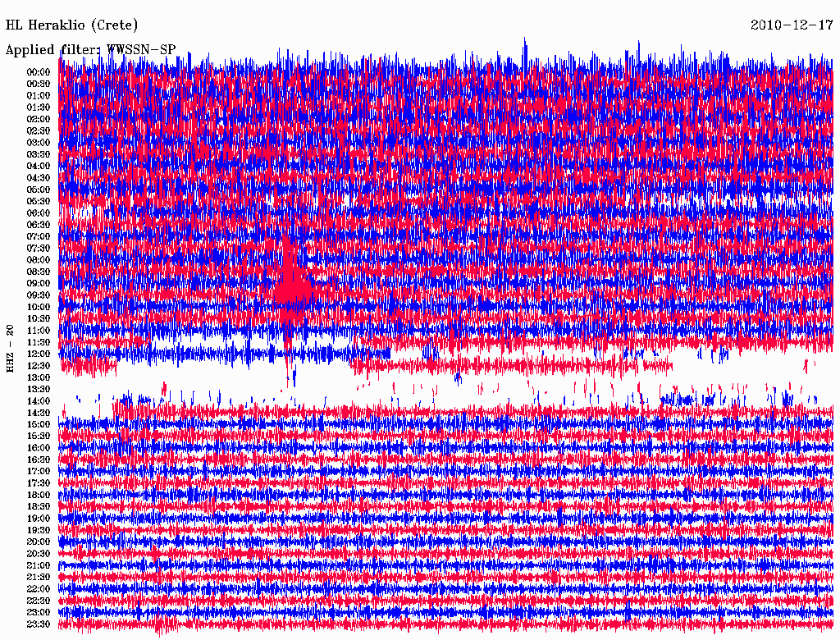The image size is (840, 640).
Task: Click the 13:00 time label
Action: coord(39,377)
